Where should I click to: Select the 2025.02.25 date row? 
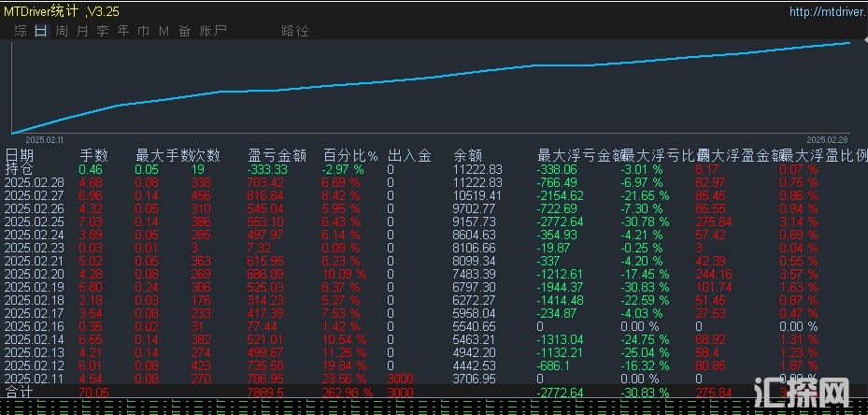(x=35, y=222)
